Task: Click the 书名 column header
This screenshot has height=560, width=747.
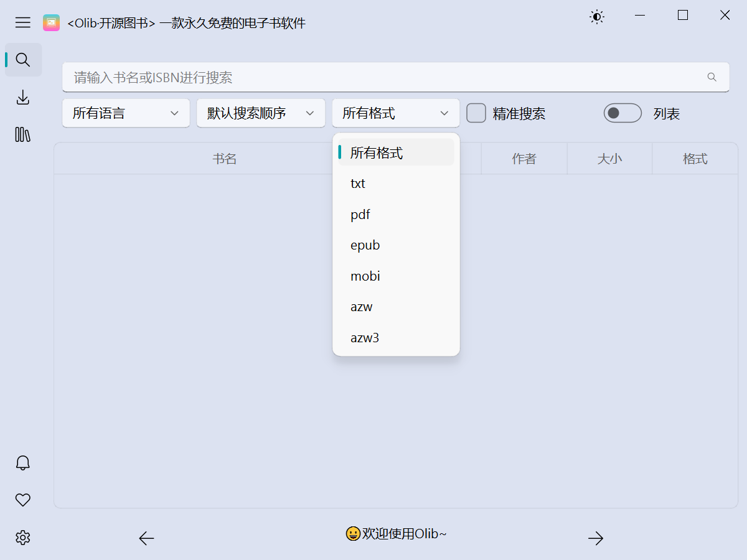Action: [225, 159]
